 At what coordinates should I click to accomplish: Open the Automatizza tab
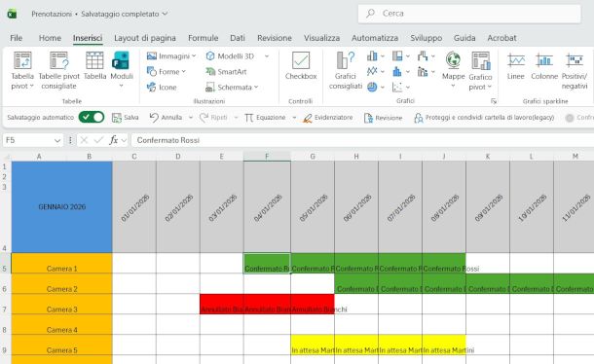pyautogui.click(x=375, y=38)
